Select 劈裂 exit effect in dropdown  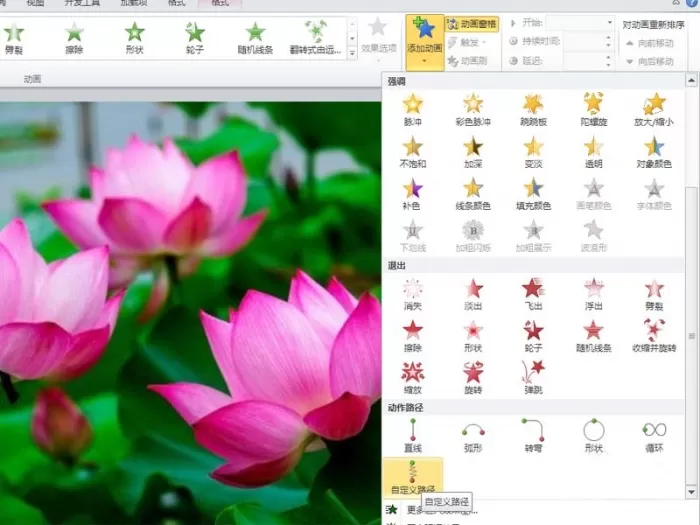(x=654, y=294)
